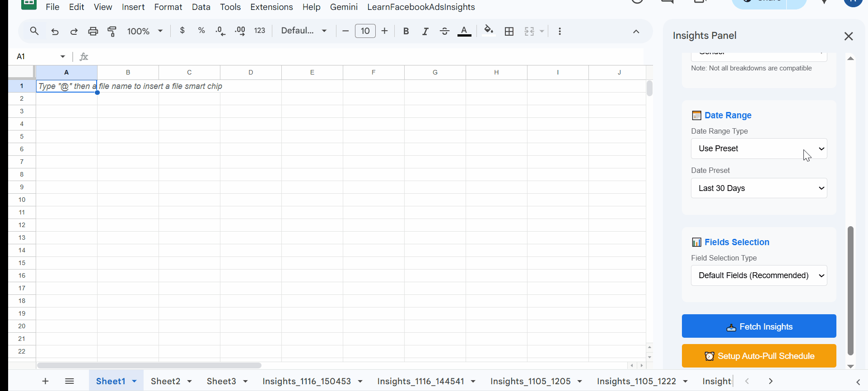Open the Format menu
This screenshot has height=391, width=868.
pyautogui.click(x=168, y=7)
